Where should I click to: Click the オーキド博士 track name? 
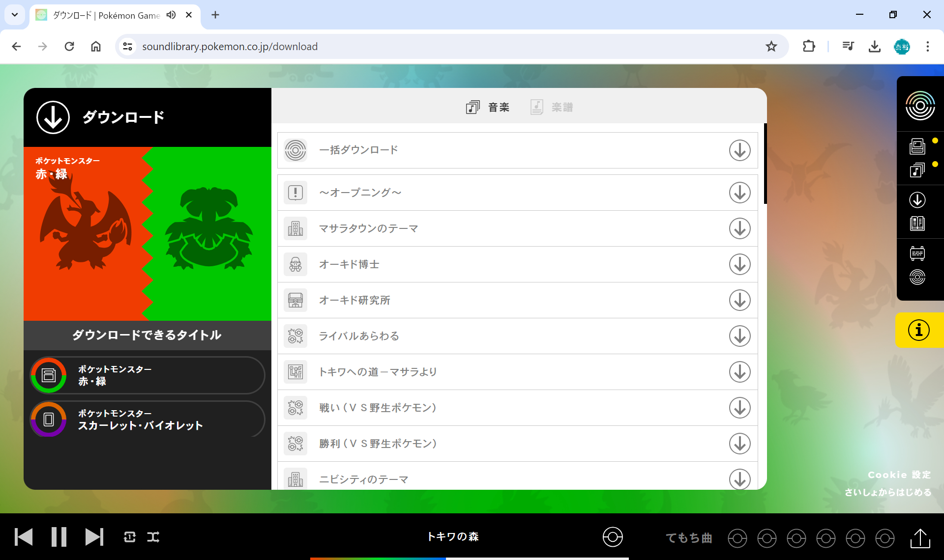349,264
